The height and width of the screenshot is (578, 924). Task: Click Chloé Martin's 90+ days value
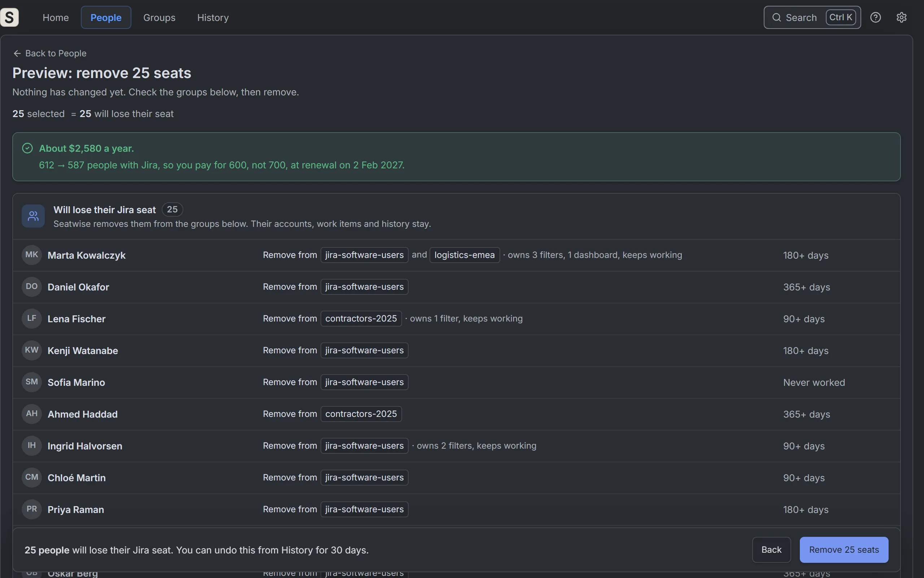804,478
